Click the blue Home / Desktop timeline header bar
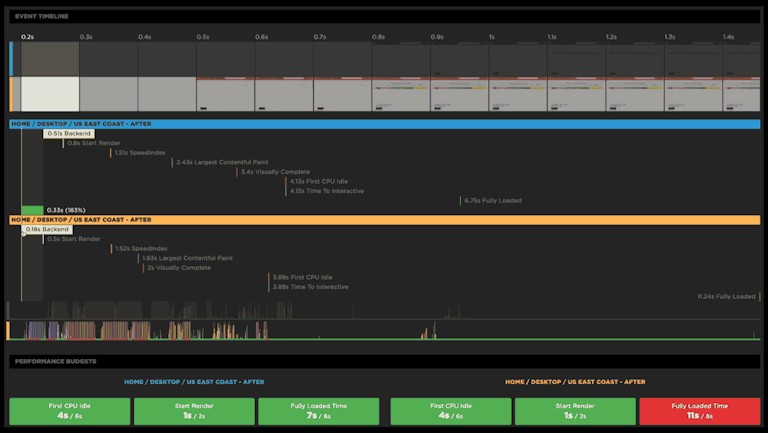The width and height of the screenshot is (768, 433). [x=384, y=124]
